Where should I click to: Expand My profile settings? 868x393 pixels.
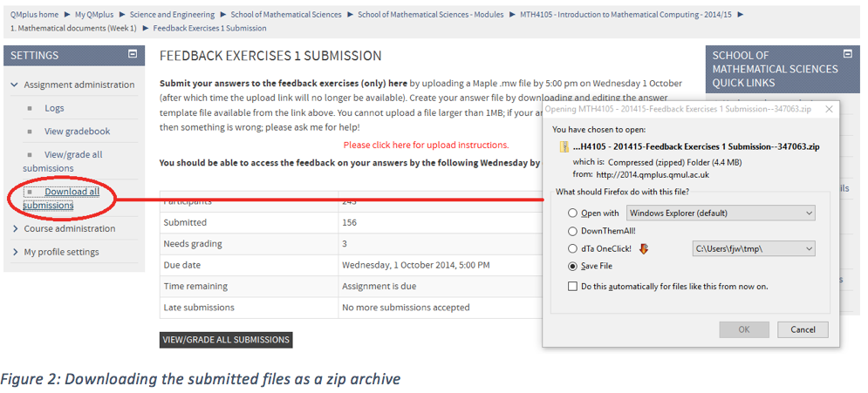(x=61, y=252)
